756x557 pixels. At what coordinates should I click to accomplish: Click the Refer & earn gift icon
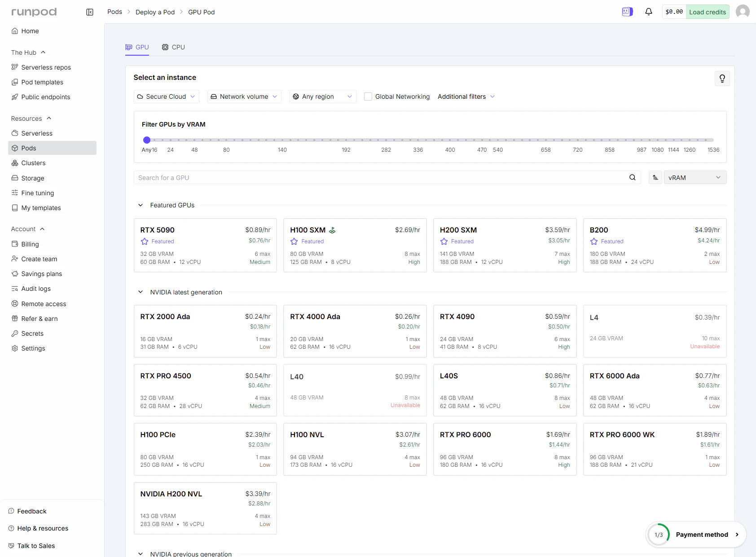(15, 319)
